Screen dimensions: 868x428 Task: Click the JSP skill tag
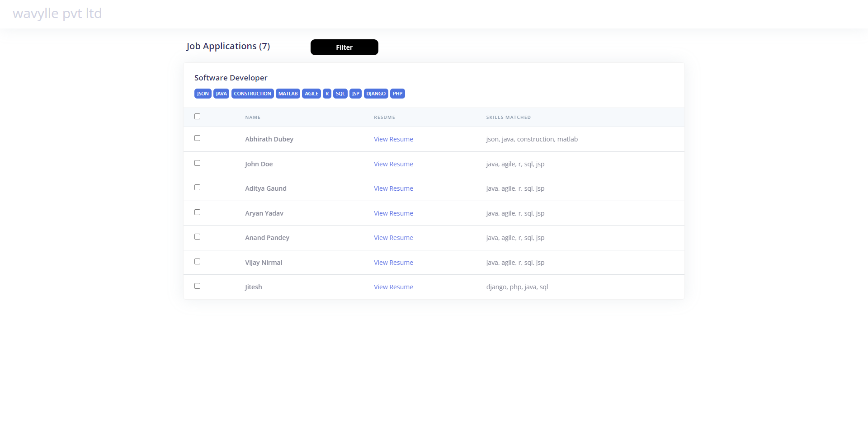tap(356, 94)
